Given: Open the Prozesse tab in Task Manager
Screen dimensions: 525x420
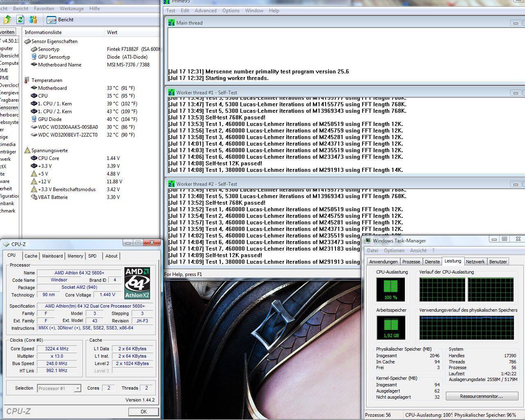Looking at the screenshot, I should coord(411,262).
